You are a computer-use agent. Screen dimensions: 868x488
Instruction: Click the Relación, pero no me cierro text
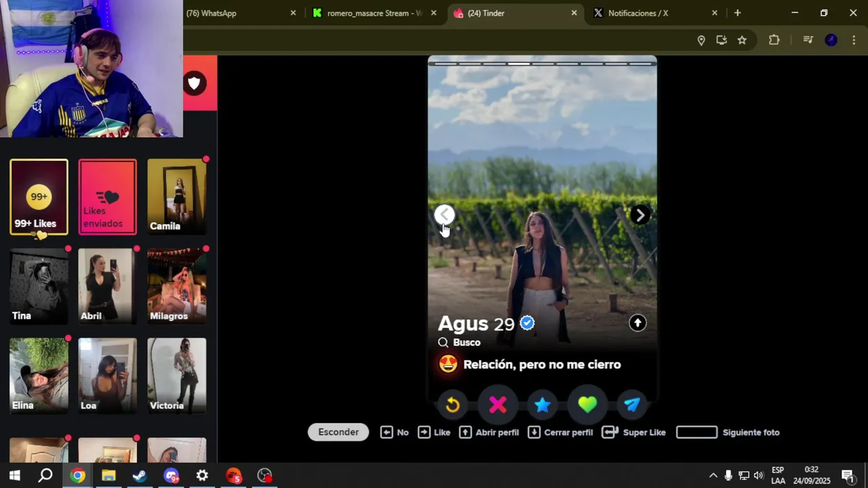click(x=542, y=364)
